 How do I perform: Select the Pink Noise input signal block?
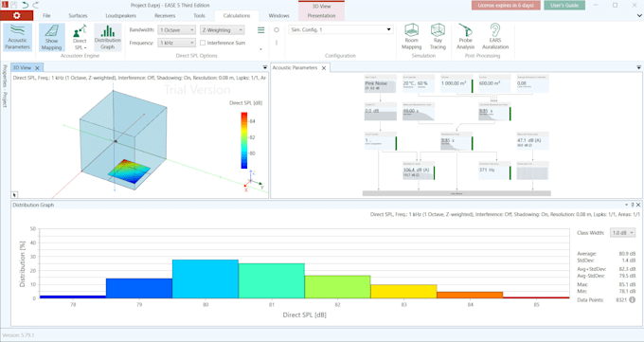tap(381, 84)
